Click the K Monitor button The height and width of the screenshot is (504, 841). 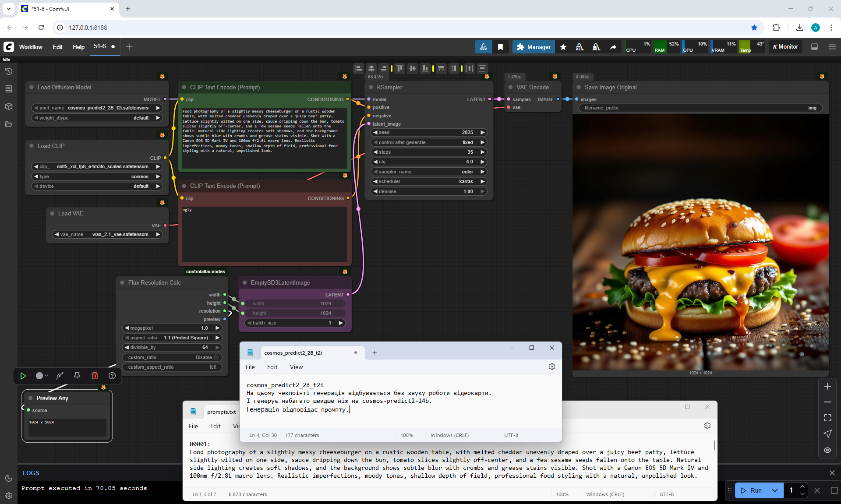[785, 47]
